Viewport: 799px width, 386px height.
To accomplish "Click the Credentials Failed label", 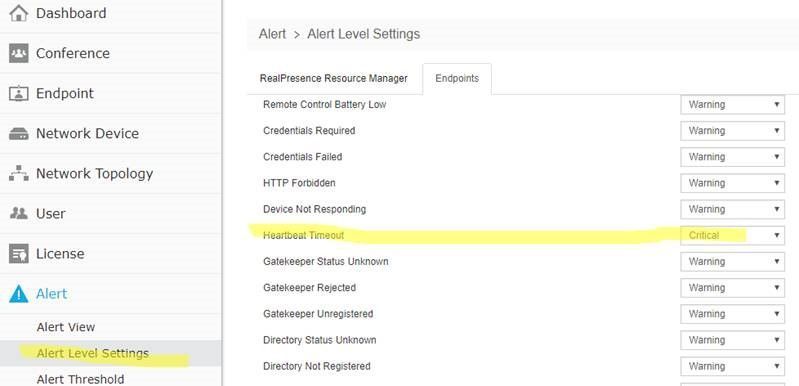I will tap(302, 157).
